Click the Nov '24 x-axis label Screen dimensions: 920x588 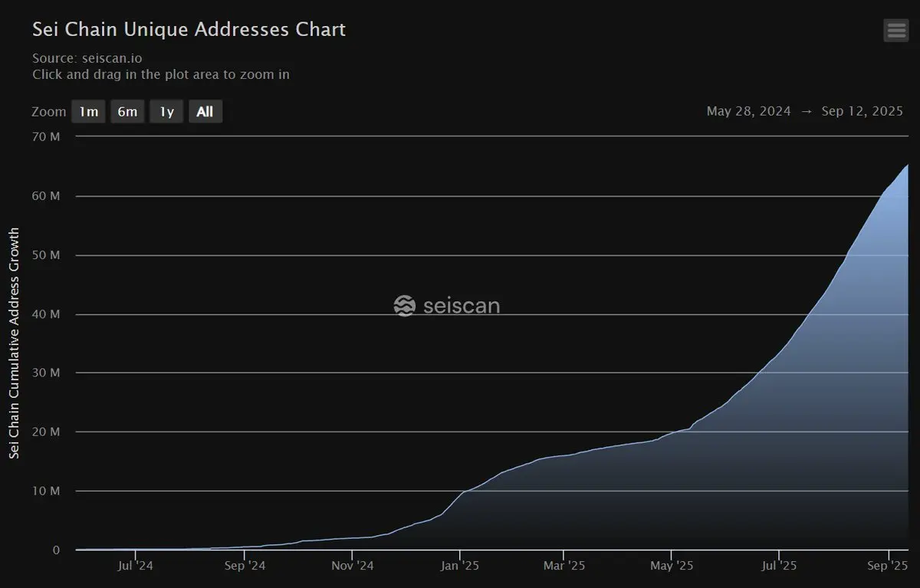pos(352,567)
